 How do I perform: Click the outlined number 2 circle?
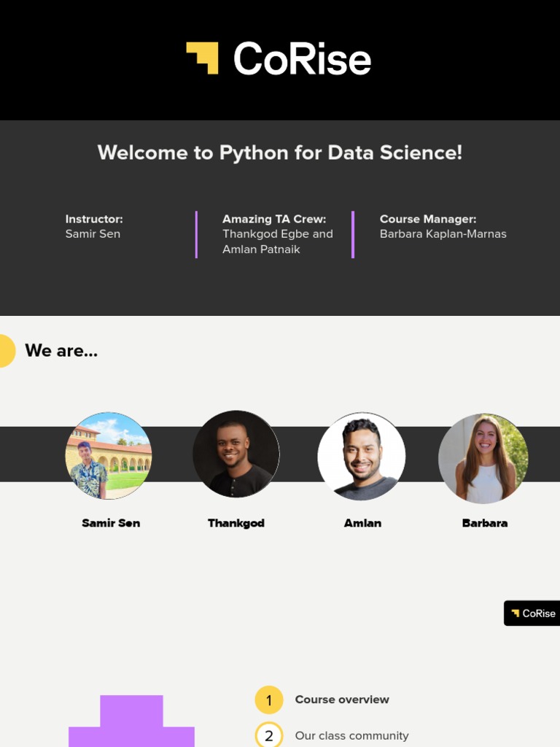pyautogui.click(x=268, y=735)
